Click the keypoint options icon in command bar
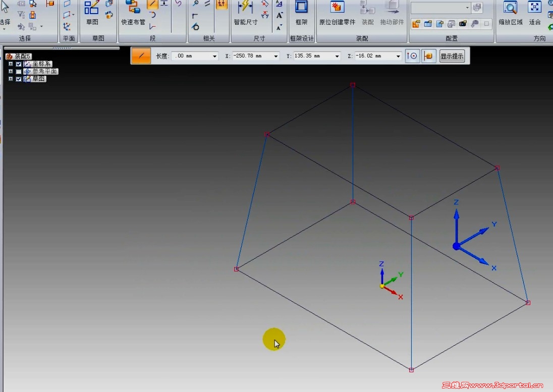 click(x=412, y=56)
